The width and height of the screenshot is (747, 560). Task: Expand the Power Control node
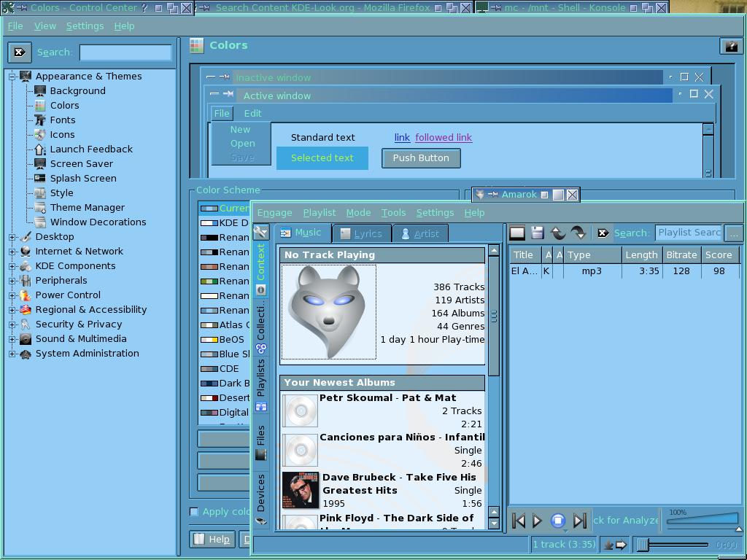12,295
